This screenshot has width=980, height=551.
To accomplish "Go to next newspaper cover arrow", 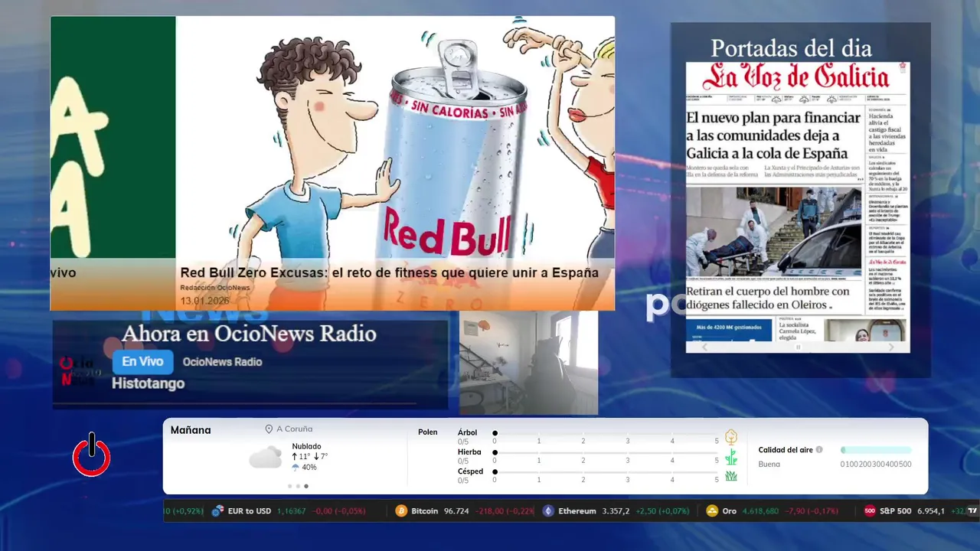I will [x=890, y=347].
